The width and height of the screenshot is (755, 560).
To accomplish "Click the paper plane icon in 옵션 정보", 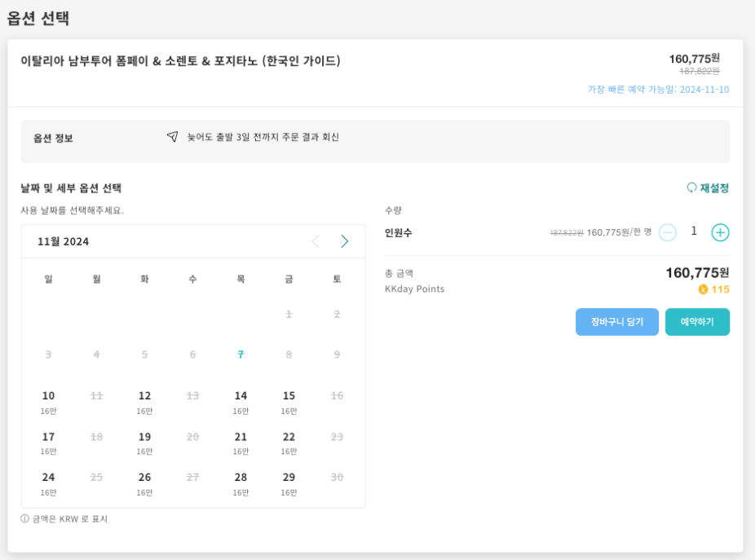I will pos(172,137).
